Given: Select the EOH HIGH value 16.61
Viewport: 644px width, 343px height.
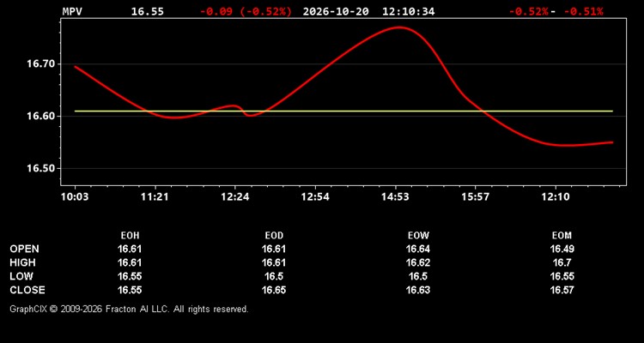Looking at the screenshot, I should coord(130,262).
